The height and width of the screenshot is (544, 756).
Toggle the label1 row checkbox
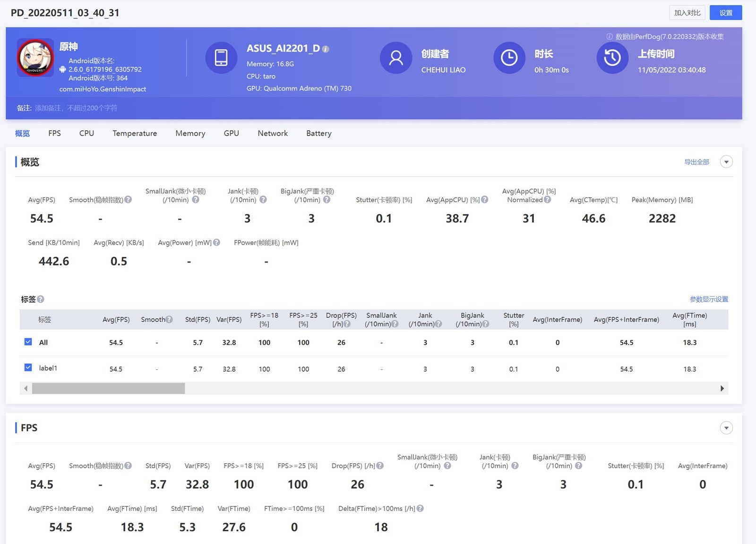(28, 367)
